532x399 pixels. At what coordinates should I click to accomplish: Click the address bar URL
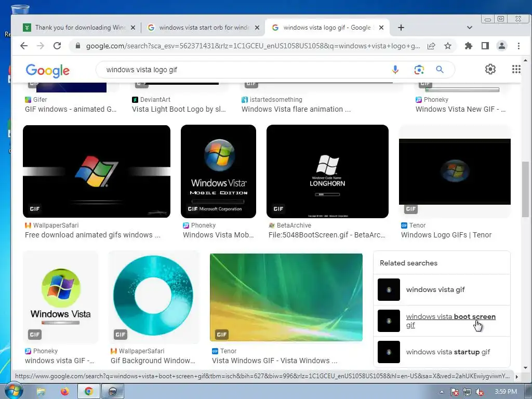[x=253, y=46]
